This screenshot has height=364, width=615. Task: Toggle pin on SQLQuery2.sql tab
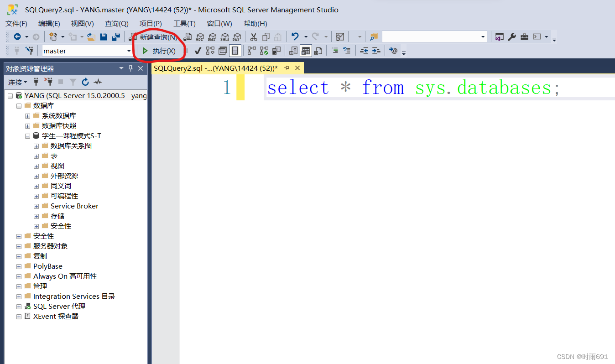[x=287, y=68]
